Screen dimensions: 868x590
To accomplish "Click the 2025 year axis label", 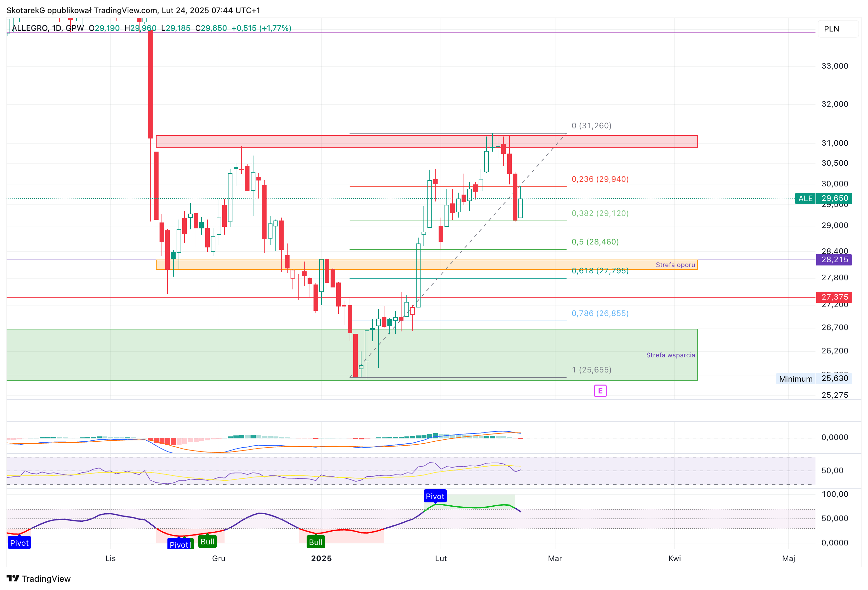I will [x=322, y=558].
